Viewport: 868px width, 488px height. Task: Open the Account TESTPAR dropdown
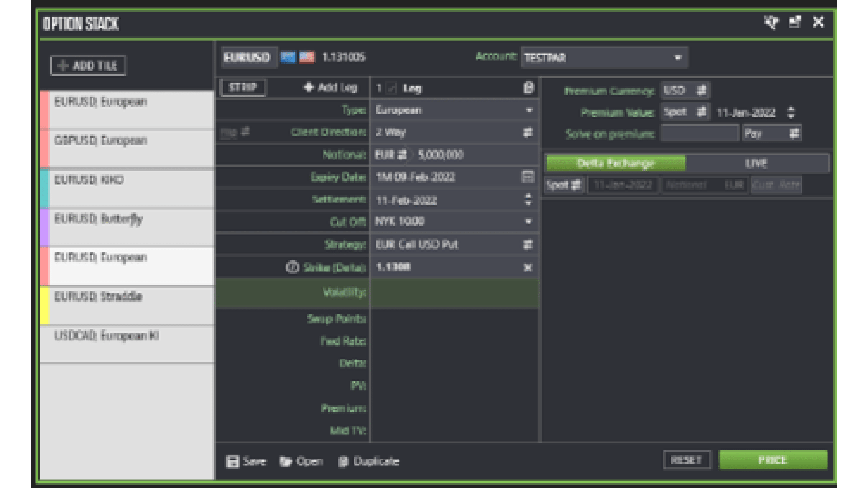pyautogui.click(x=678, y=58)
